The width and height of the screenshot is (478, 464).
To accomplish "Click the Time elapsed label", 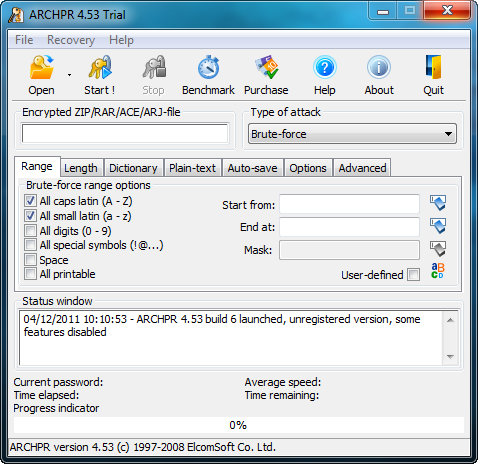I will pos(46,395).
